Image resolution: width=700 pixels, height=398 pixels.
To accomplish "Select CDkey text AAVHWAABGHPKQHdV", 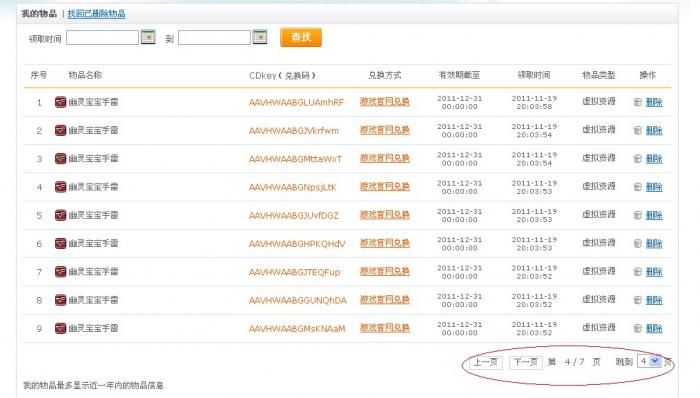I will point(297,244).
